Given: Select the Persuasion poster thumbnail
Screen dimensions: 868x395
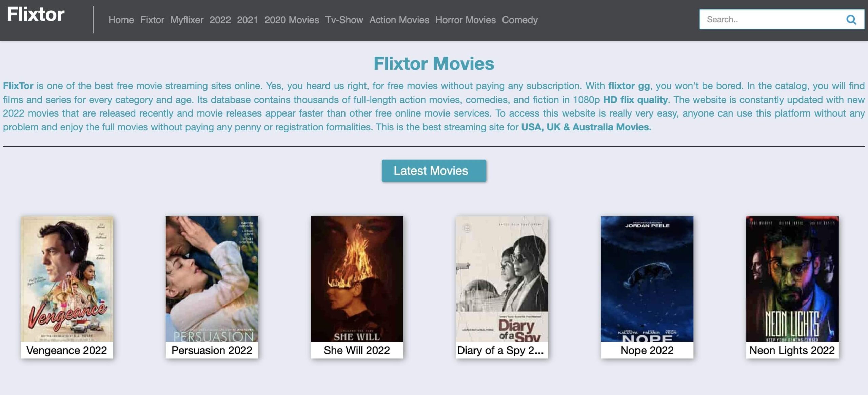Looking at the screenshot, I should click(x=212, y=279).
